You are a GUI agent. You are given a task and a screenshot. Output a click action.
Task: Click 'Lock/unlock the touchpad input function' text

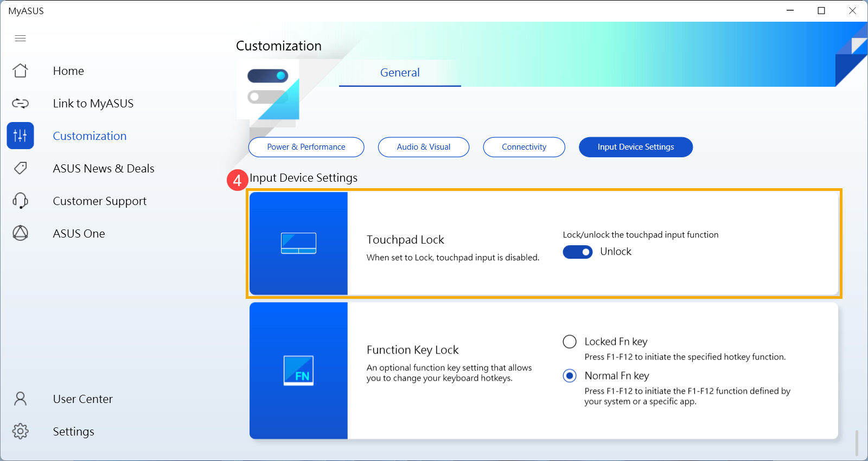coord(641,235)
